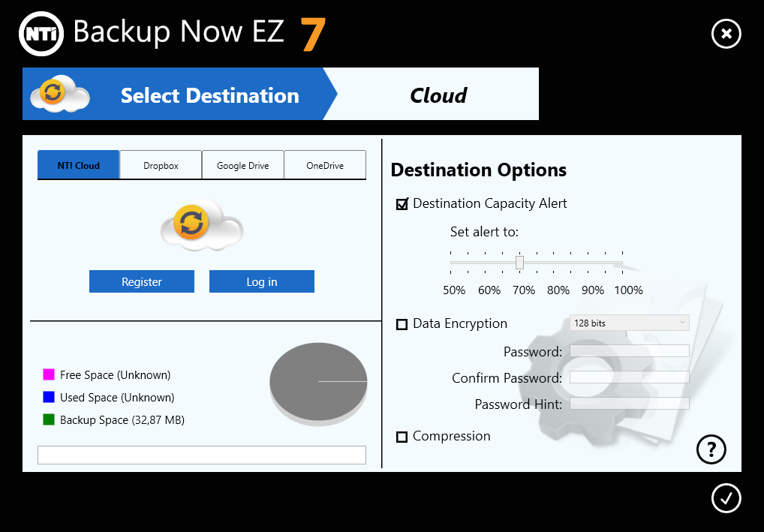Disable Destination Capacity Alert checkbox
The width and height of the screenshot is (764, 532).
coord(402,203)
